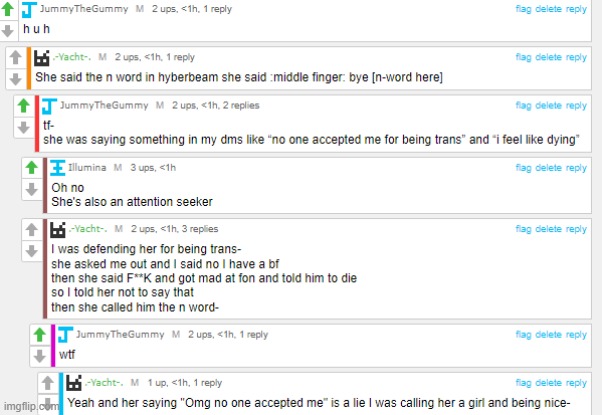Delete Illumina's comment
602x415 pixels.
click(x=548, y=168)
